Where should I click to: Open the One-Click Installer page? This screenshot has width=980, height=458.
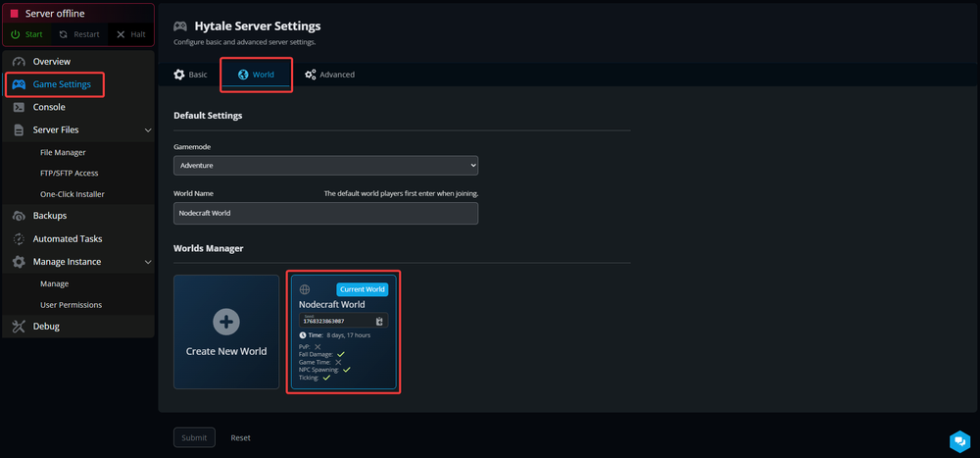[73, 194]
